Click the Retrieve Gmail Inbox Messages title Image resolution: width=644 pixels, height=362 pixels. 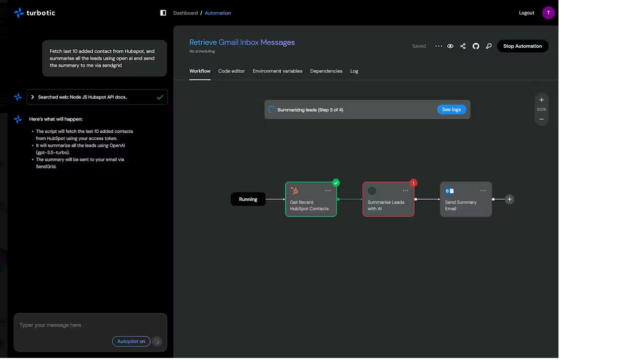click(242, 42)
